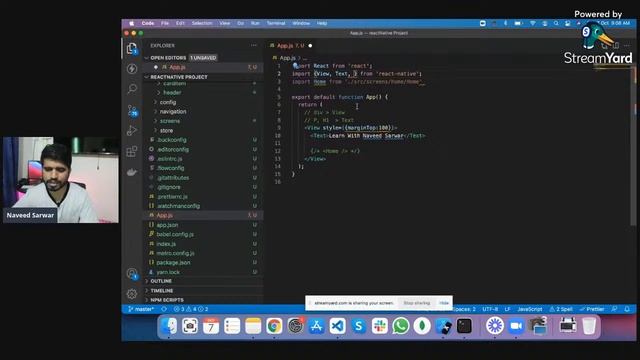640x360 pixels.
Task: Expand the Outline section
Action: pos(161,281)
